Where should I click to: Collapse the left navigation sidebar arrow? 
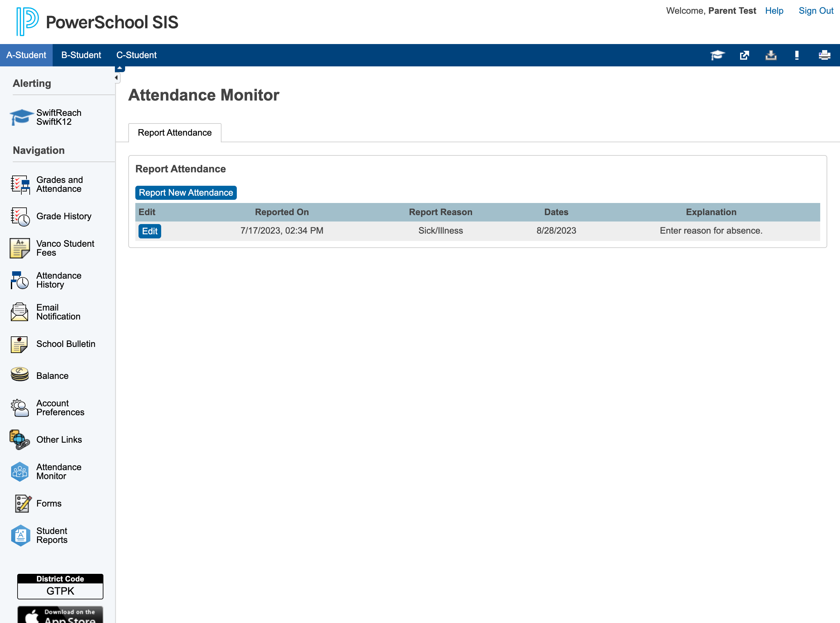(x=116, y=78)
